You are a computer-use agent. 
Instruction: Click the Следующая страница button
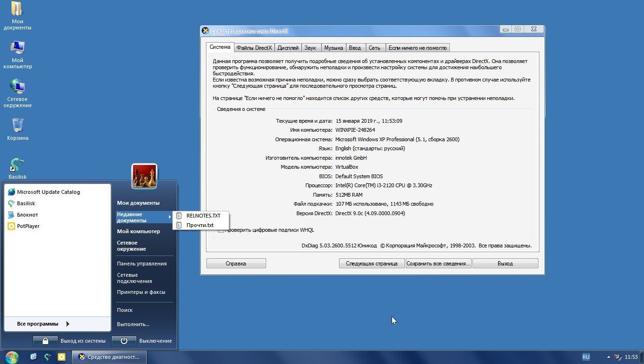click(x=372, y=264)
